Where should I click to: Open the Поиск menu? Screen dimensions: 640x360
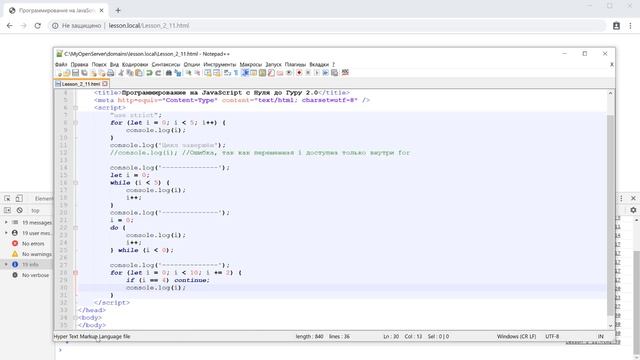pos(99,64)
